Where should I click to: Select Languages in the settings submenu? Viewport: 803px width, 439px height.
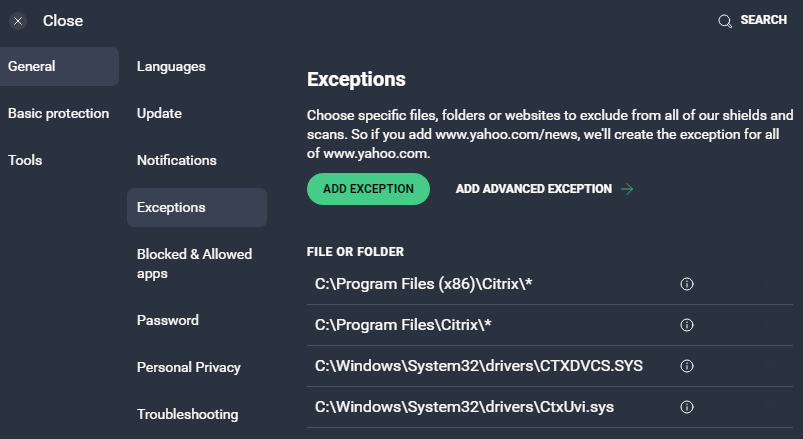click(x=171, y=67)
